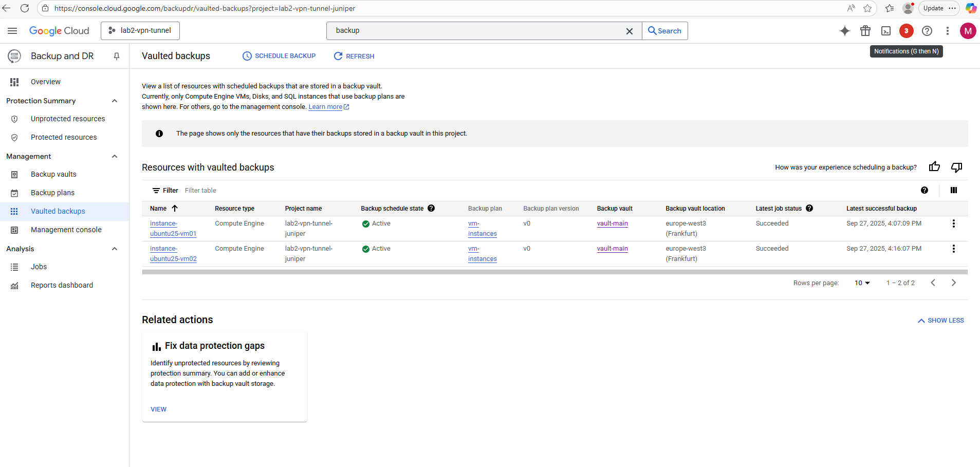980x467 pixels.
Task: Open row actions for instance-ubuntu25-vm01
Action: [953, 223]
